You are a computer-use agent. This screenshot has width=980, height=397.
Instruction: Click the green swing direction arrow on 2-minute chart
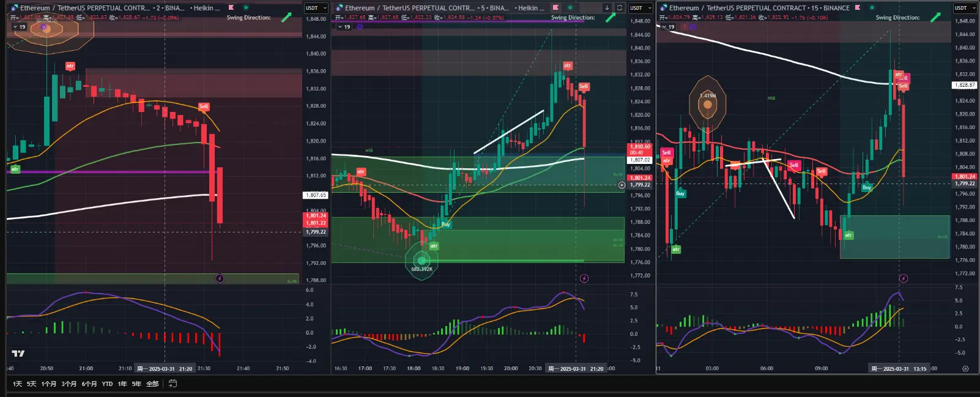[286, 17]
